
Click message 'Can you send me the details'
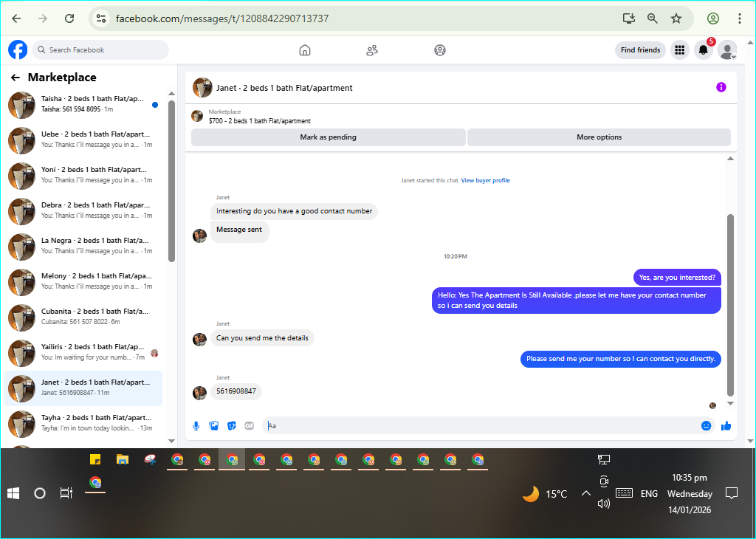[x=262, y=338]
